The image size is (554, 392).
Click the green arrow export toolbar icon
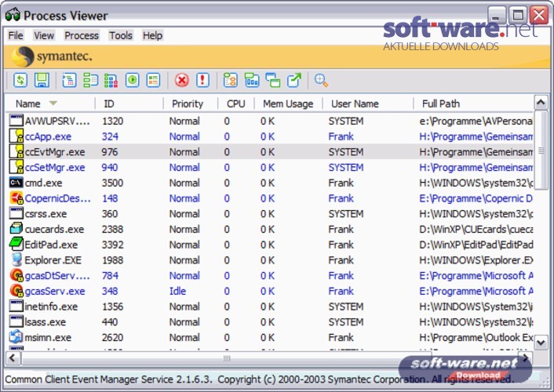point(294,80)
